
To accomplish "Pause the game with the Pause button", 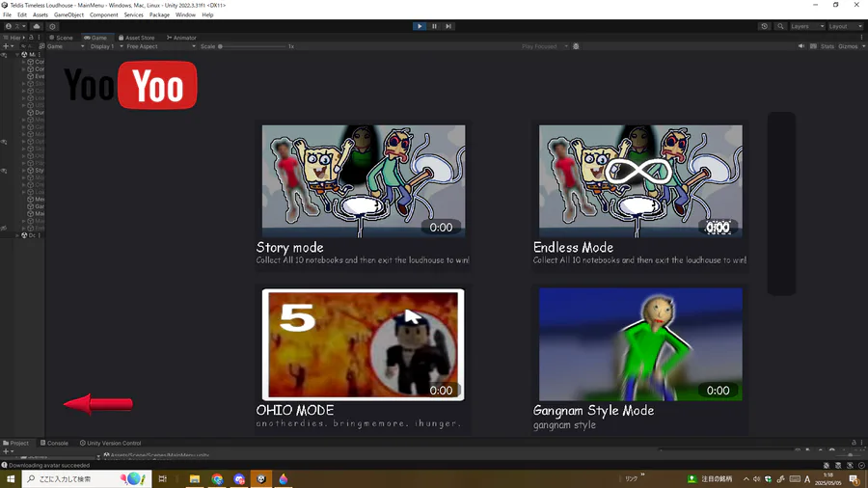I will 434,26.
